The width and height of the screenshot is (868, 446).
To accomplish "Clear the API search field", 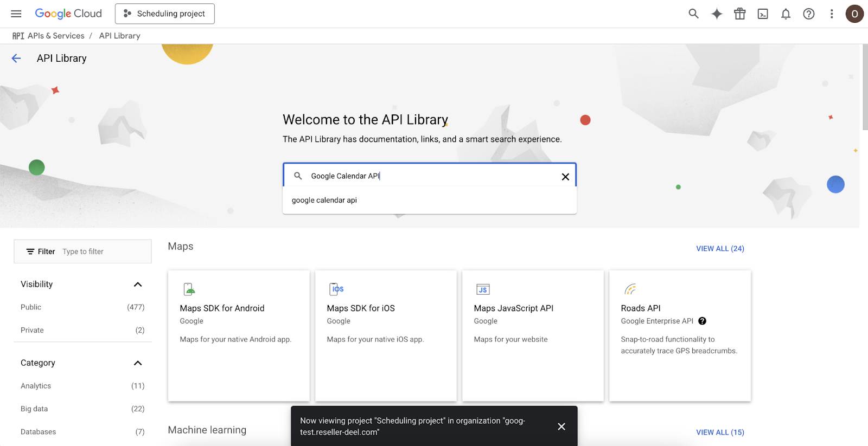I will [x=565, y=177].
